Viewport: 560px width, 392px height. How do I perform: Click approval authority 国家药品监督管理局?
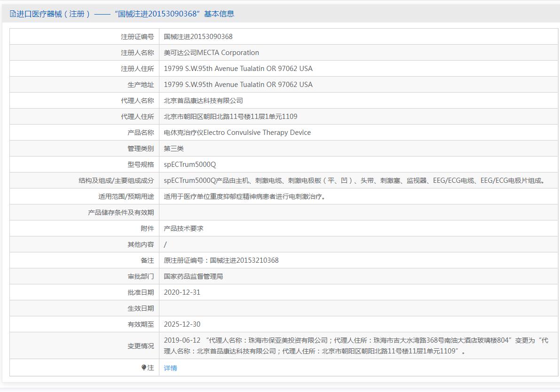point(193,276)
